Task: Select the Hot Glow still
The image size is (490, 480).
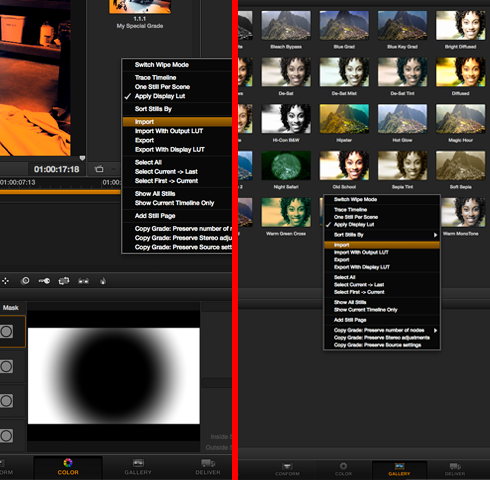Action: coord(402,119)
